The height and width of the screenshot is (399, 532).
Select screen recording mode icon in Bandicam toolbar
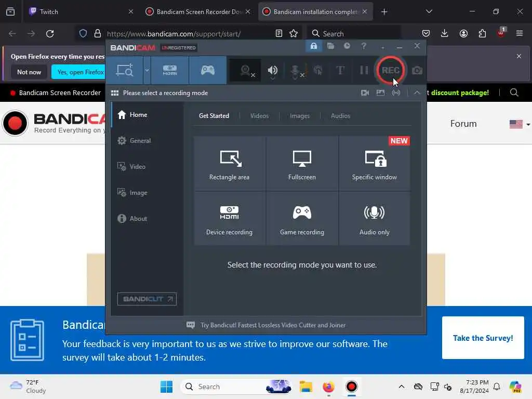tap(125, 70)
